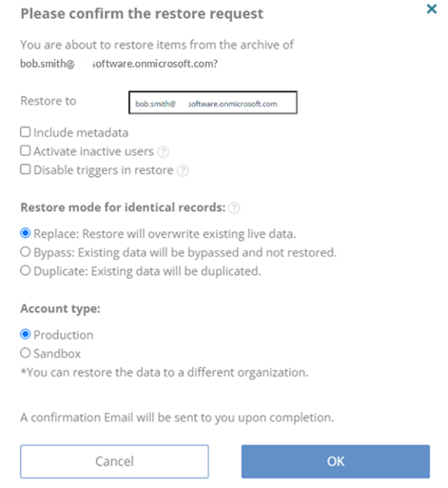Switch account type to Sandbox
Image resolution: width=448 pixels, height=488 pixels.
(26, 353)
